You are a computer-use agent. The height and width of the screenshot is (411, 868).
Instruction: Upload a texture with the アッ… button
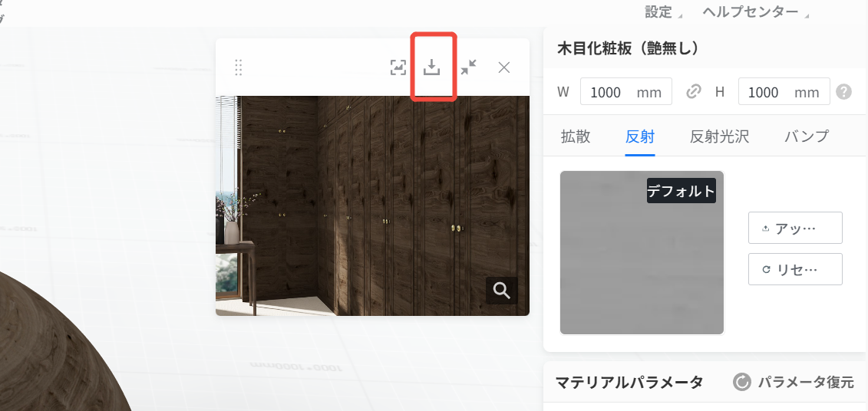[795, 227]
